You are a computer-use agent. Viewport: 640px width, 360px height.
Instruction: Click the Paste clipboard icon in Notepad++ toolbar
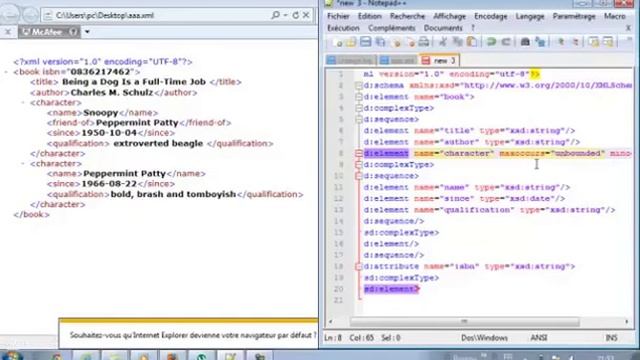click(472, 42)
